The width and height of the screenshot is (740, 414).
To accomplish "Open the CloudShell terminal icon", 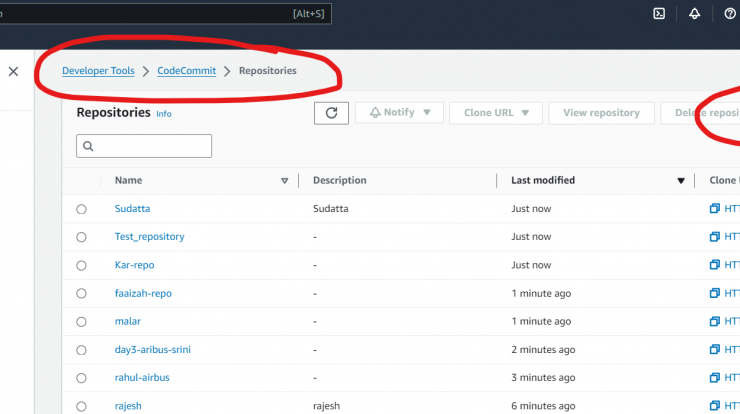I will click(x=659, y=14).
